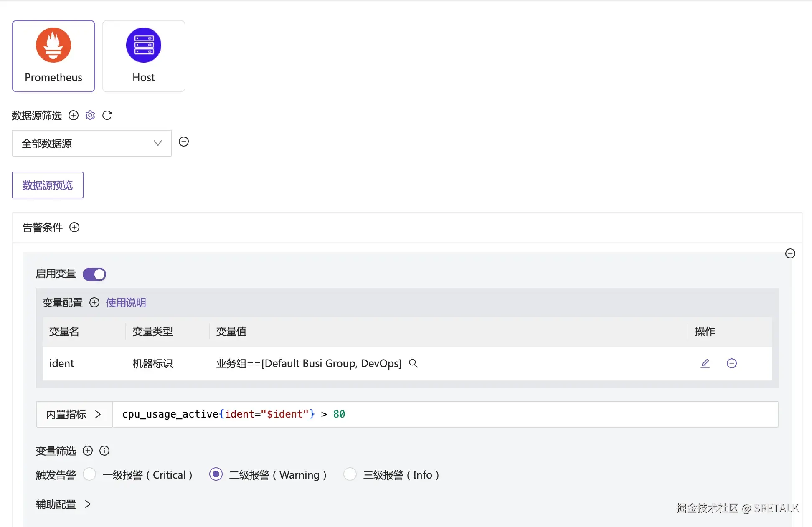Viewport: 812px width, 527px height.
Task: Open the 使用说明 link
Action: [126, 302]
